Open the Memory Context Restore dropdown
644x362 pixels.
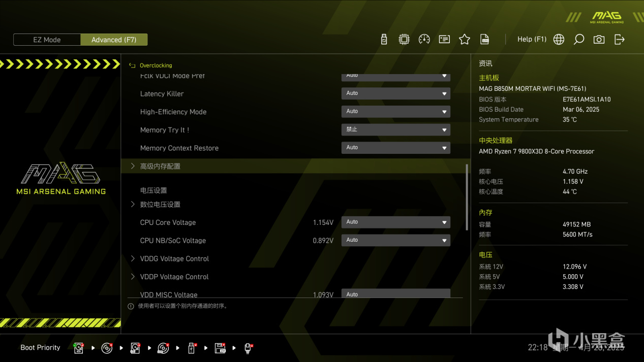(395, 148)
